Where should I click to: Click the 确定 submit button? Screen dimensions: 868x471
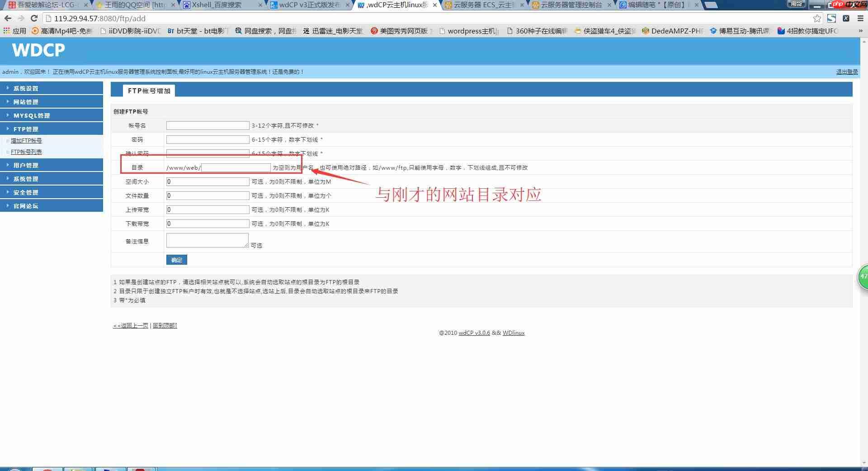tap(176, 260)
